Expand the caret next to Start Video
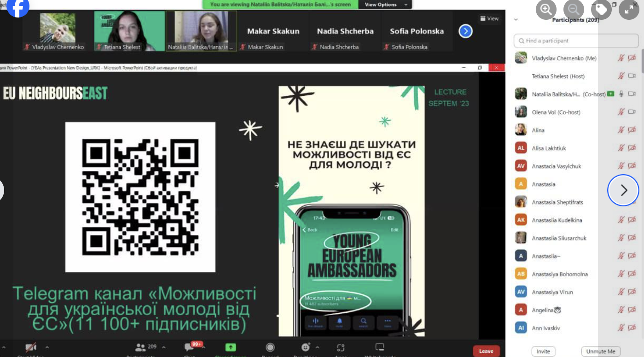Screen dimensions: 644x357 coord(47,347)
